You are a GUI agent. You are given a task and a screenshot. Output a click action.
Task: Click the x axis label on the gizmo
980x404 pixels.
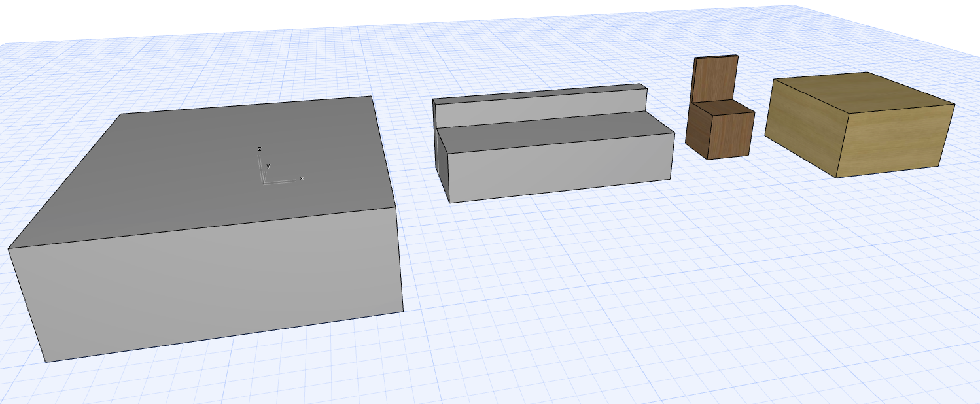coord(302,178)
